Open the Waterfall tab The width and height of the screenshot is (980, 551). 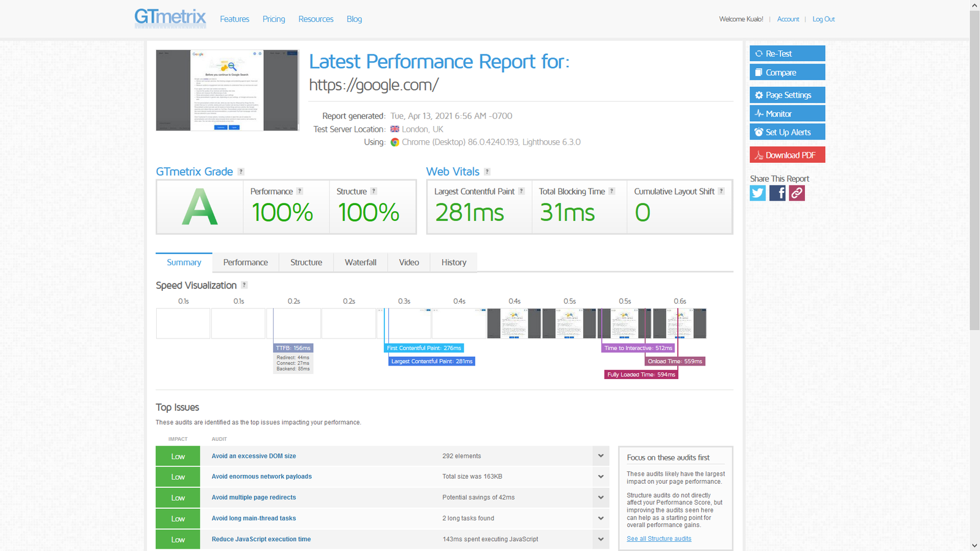(x=361, y=262)
